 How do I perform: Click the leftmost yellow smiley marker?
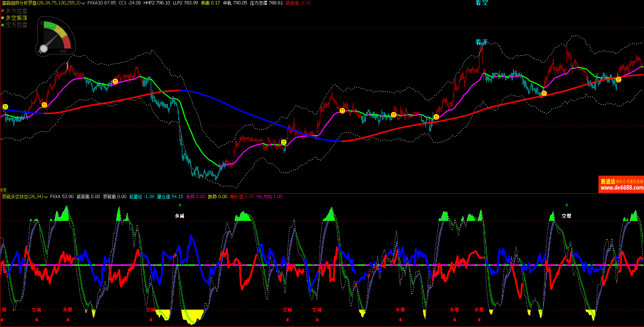[x=5, y=106]
